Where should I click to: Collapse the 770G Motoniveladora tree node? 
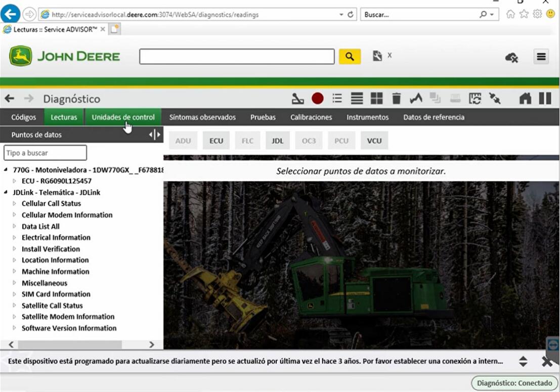coord(6,170)
